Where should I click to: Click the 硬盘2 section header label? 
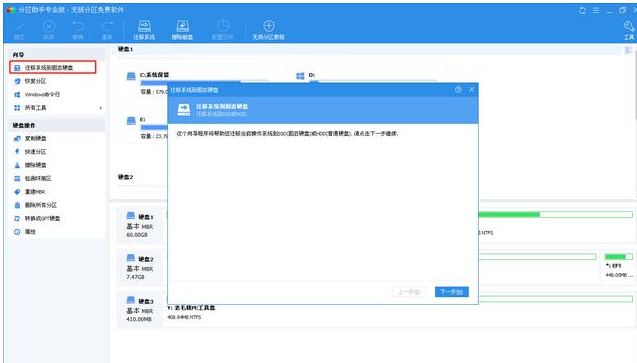tap(126, 177)
